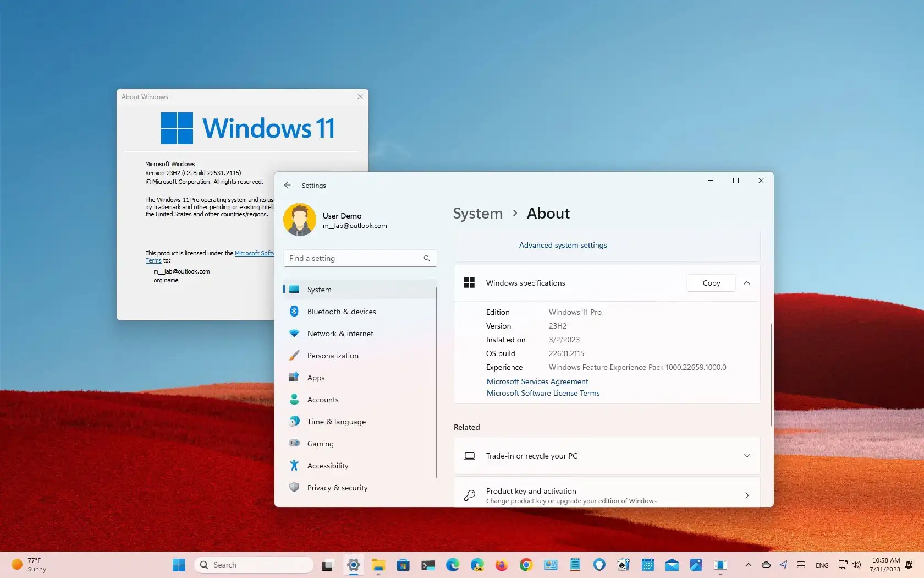Click the Find a setting search box

click(x=360, y=258)
